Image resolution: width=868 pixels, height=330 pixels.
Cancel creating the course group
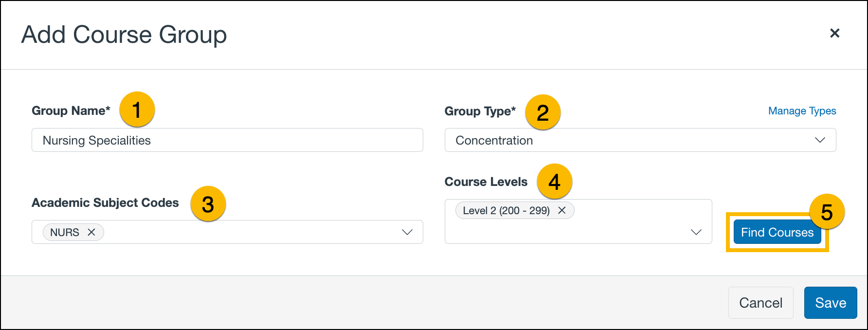[x=760, y=302]
